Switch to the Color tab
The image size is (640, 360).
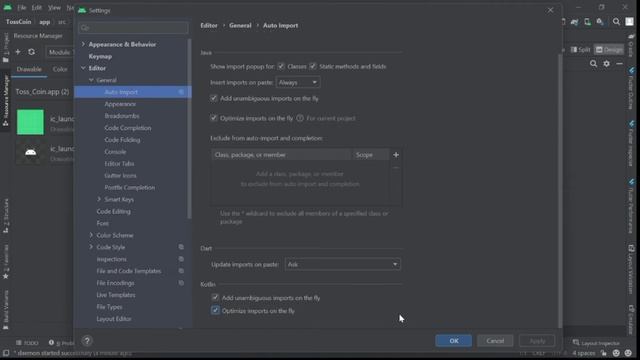60,69
